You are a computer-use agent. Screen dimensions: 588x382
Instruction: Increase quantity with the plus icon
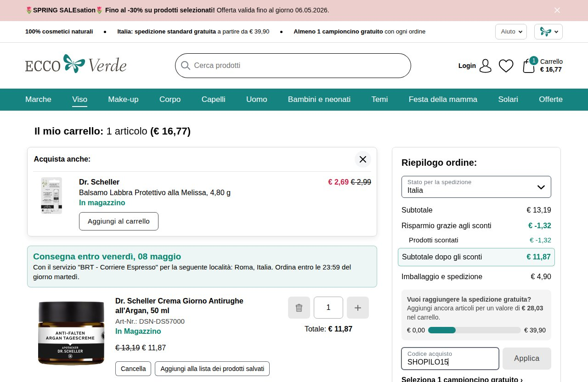click(358, 308)
